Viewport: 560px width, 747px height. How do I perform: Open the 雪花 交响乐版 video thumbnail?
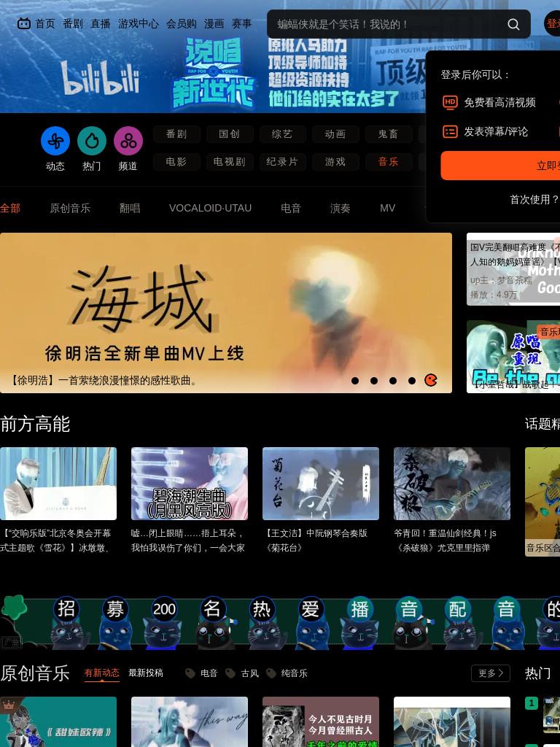click(58, 484)
